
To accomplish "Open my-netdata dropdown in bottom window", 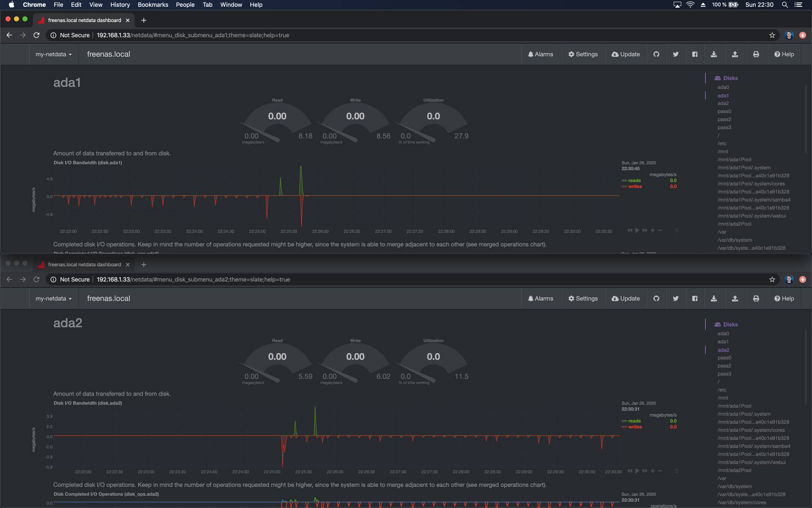I will click(53, 298).
